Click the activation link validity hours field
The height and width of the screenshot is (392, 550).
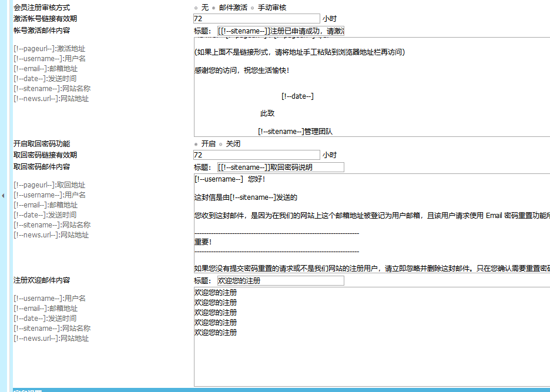click(x=256, y=19)
